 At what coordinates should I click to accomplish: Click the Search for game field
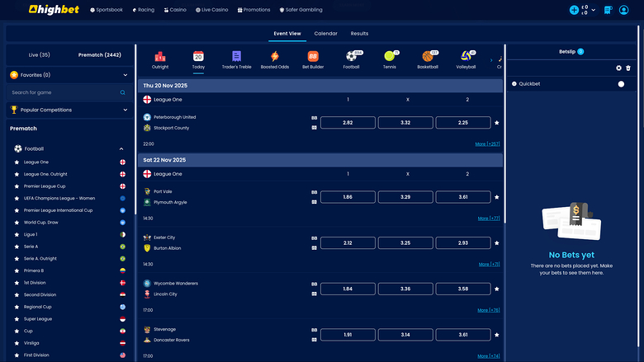(64, 93)
